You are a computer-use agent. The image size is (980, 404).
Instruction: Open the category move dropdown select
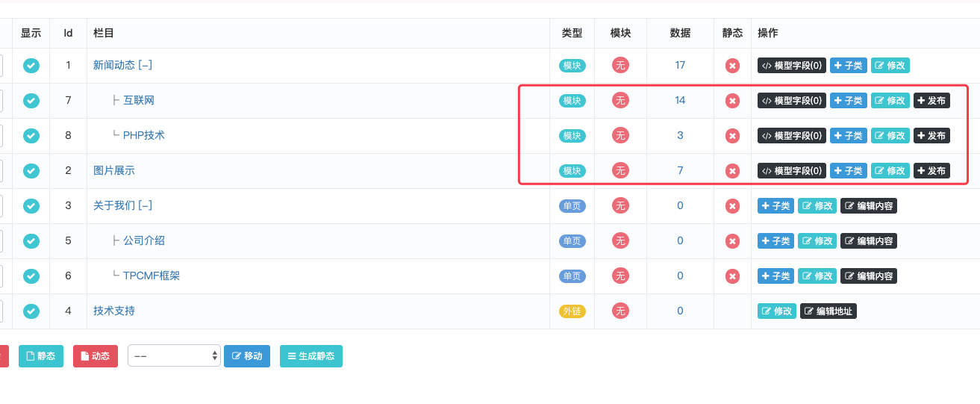174,356
